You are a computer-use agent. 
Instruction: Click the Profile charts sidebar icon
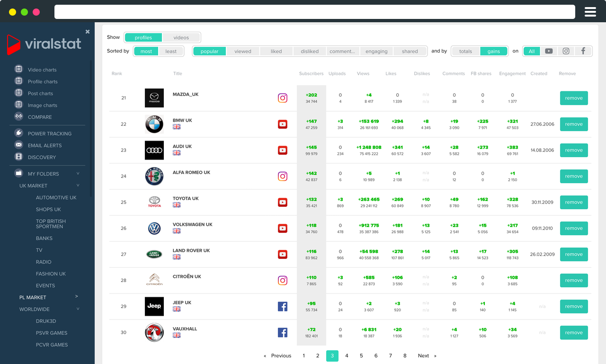point(19,81)
